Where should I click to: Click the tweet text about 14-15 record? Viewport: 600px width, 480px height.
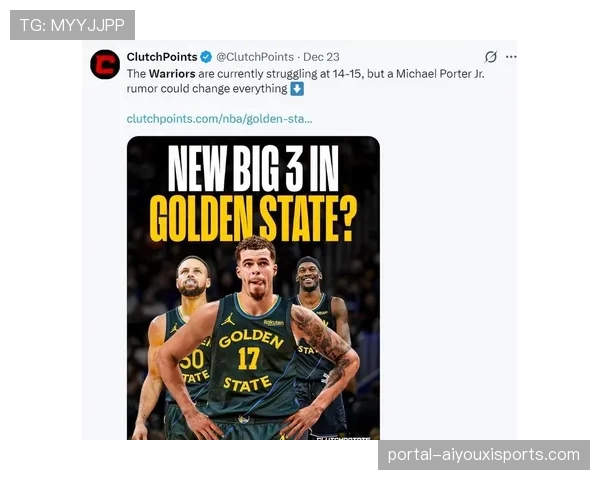[305, 81]
